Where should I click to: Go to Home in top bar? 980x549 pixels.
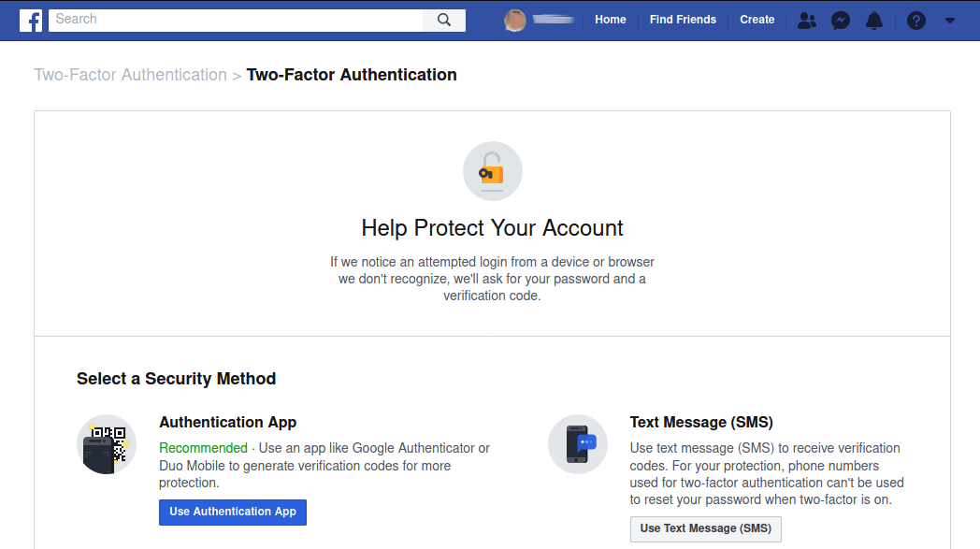[x=610, y=20]
